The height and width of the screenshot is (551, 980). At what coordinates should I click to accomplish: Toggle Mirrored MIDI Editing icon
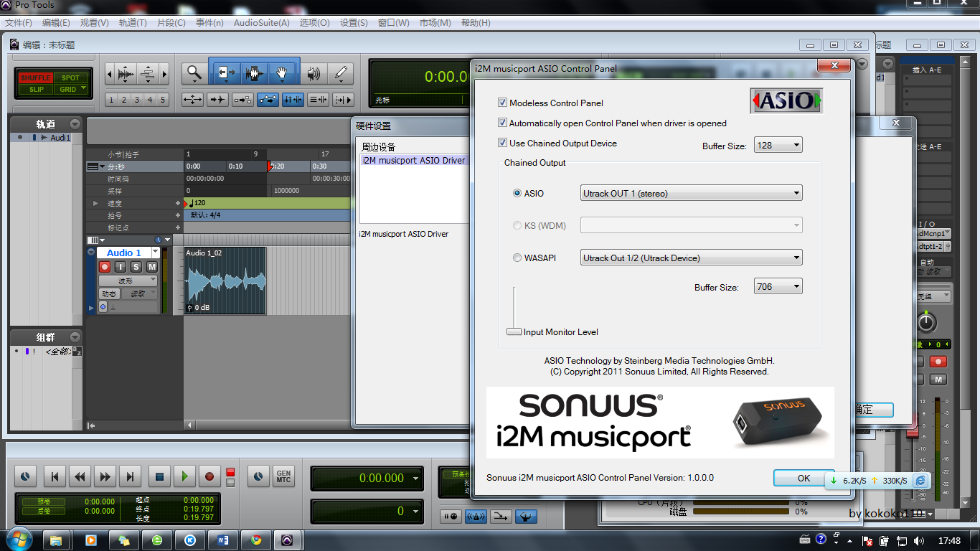242,100
